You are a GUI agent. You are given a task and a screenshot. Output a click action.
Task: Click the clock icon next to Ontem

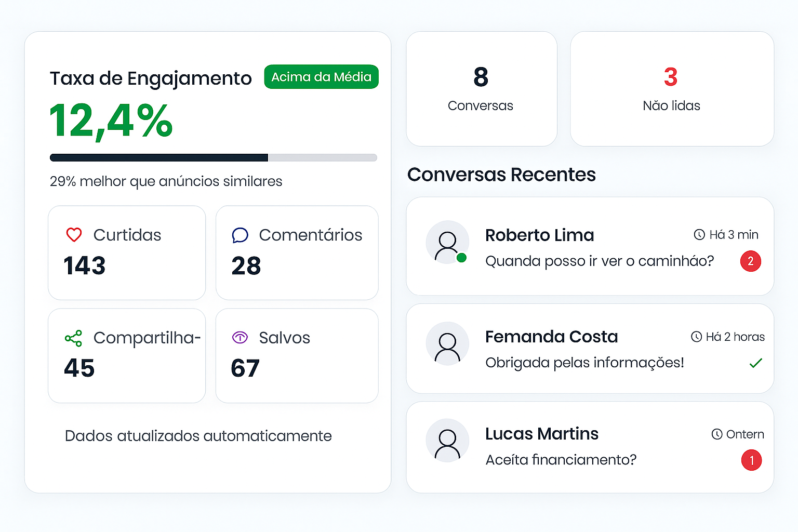pos(717,434)
